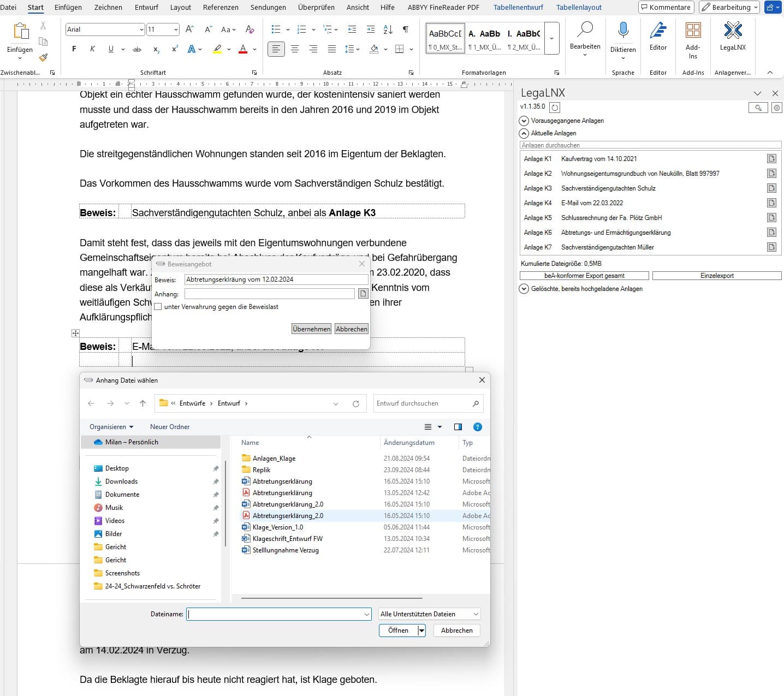Click the document icon next to Anlage K3
This screenshot has width=784, height=696.
point(771,188)
